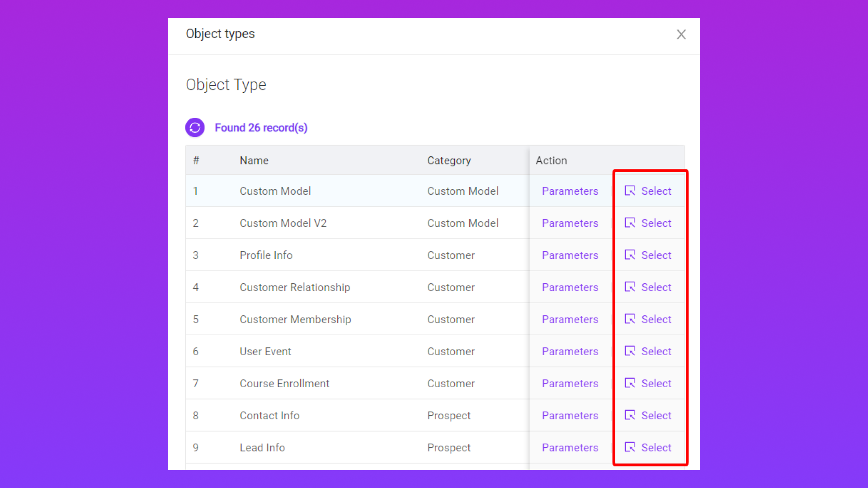The image size is (868, 488).
Task: Click the Found 26 record(s) link
Action: pos(261,128)
